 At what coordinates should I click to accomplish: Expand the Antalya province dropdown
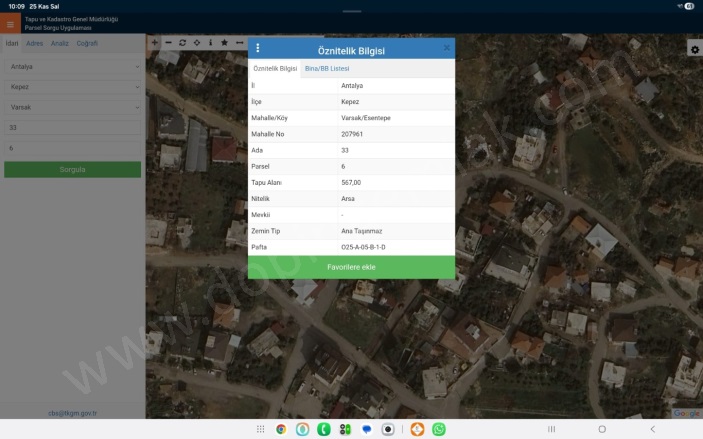(72, 67)
